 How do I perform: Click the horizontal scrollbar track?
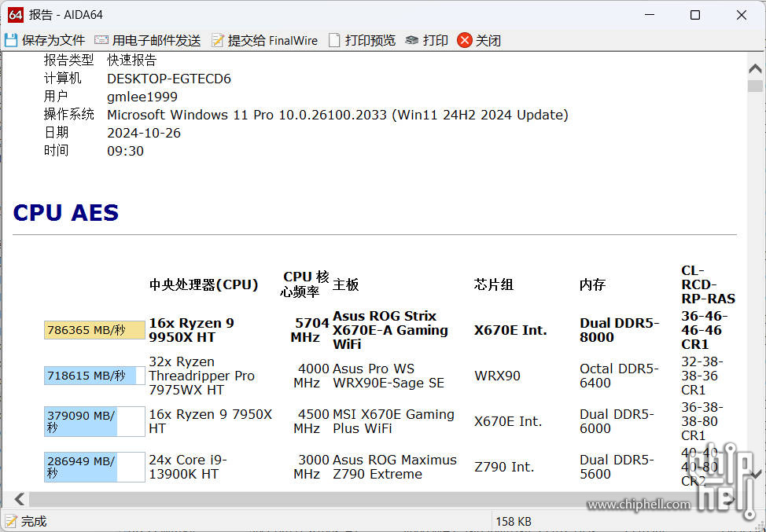[x=376, y=499]
